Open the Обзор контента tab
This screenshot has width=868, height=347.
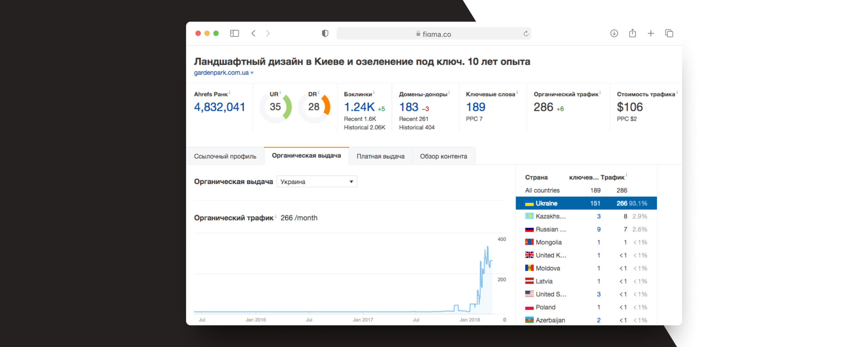click(443, 156)
